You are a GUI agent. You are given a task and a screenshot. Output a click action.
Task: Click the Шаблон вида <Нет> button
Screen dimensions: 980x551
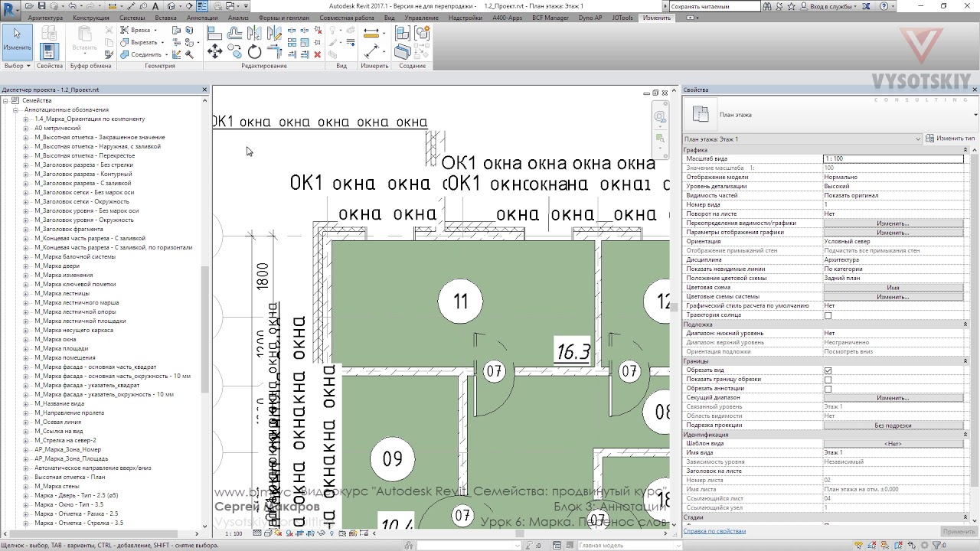[893, 444]
